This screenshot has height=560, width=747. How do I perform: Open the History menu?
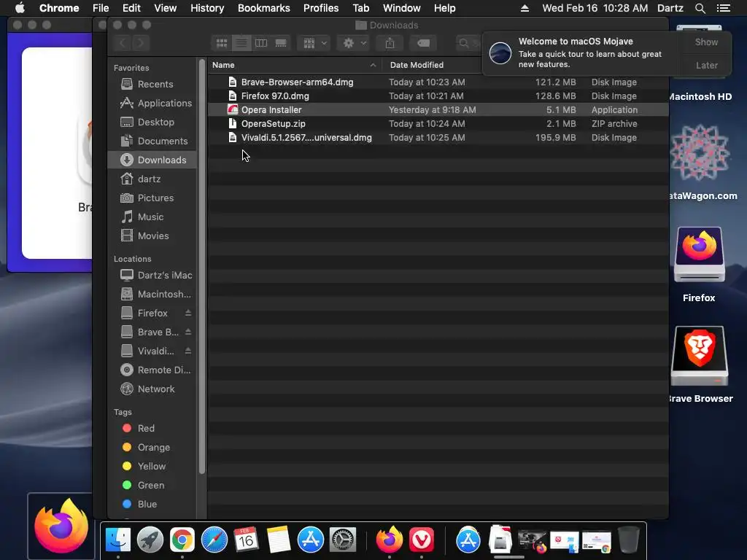pos(207,8)
